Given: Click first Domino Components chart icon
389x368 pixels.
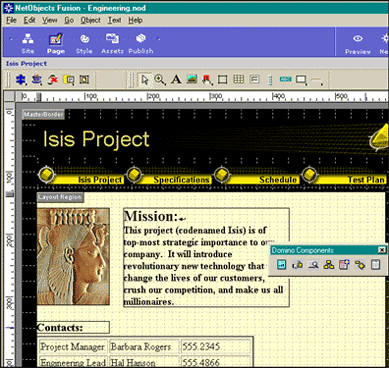Looking at the screenshot, I should tap(282, 265).
